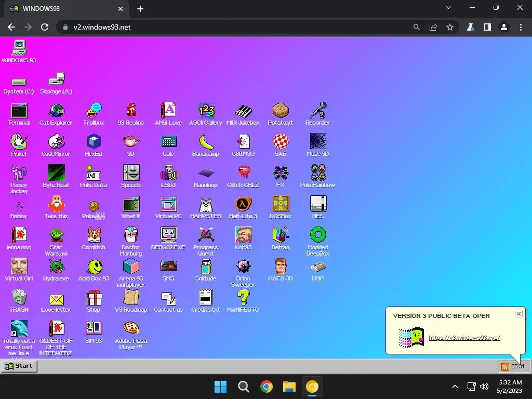This screenshot has width=532, height=399.
Task: Click the 05:31 clock in Windows 93 taskbar
Action: click(518, 366)
